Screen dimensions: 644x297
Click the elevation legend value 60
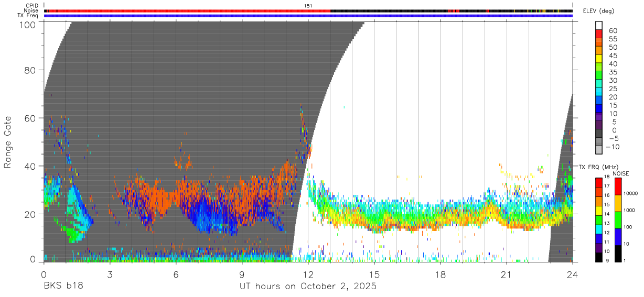pos(613,30)
